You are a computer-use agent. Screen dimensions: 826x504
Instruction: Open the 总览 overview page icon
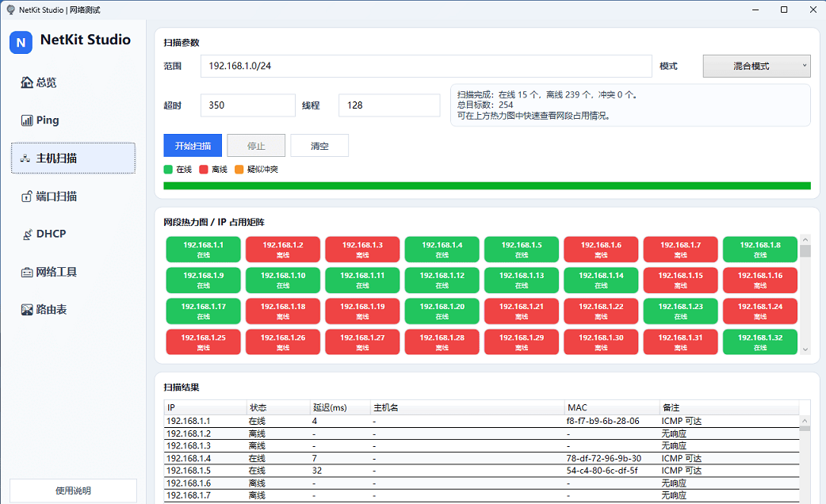[27, 82]
